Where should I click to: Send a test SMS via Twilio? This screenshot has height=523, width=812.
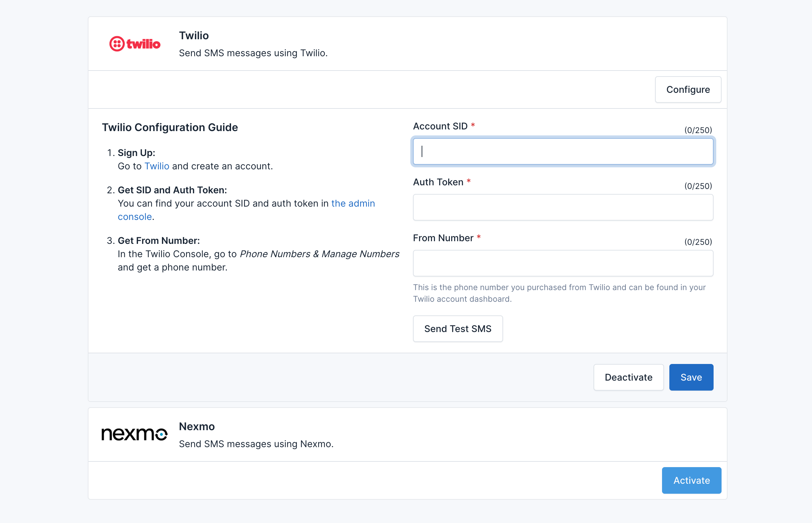458,329
